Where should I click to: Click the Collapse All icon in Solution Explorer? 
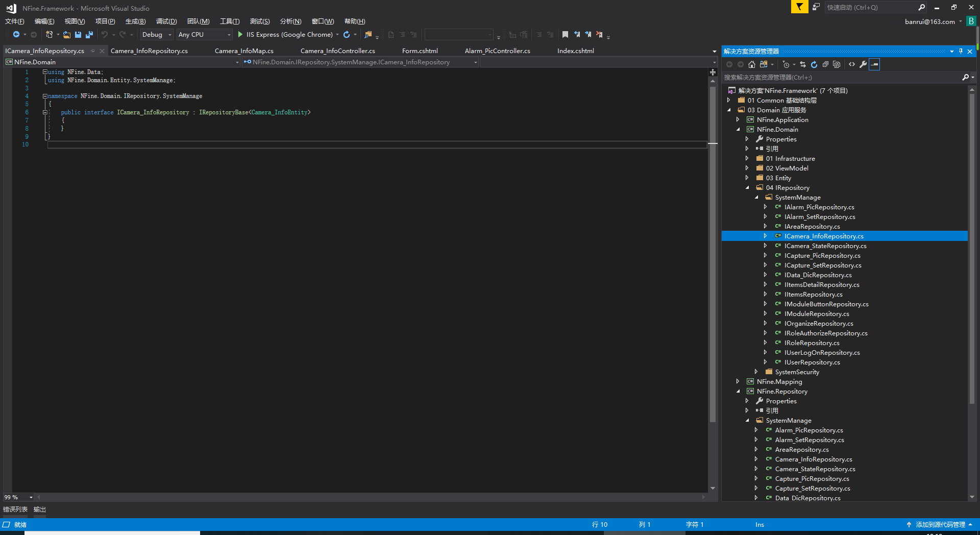[825, 64]
